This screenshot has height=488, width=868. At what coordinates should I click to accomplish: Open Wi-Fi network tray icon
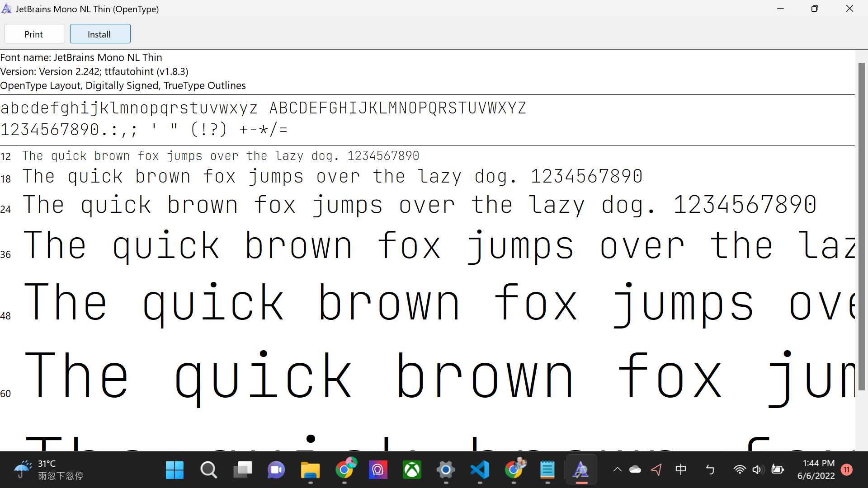pos(740,470)
